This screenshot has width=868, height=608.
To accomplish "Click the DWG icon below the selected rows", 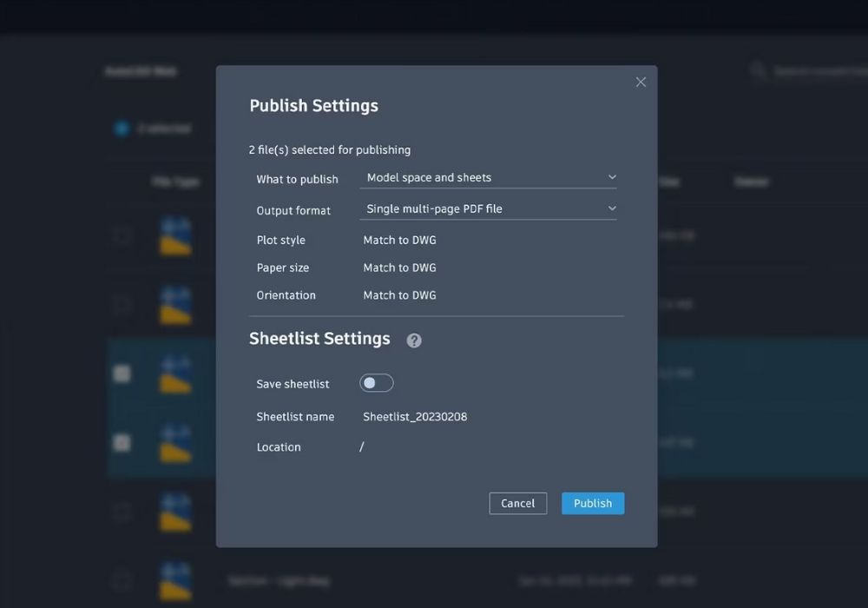I will (x=175, y=511).
